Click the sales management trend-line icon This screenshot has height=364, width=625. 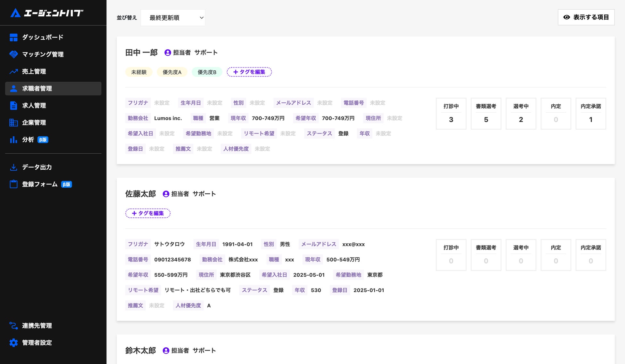point(13,72)
